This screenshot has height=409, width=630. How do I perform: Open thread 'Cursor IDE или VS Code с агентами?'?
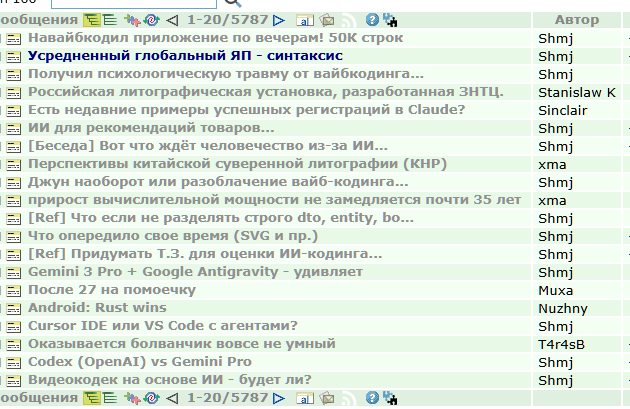pos(162,326)
